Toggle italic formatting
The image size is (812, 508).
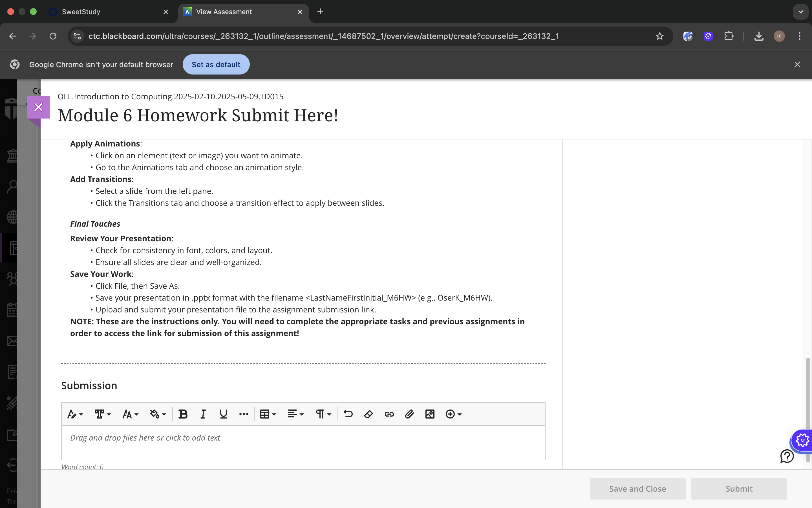[x=203, y=414]
